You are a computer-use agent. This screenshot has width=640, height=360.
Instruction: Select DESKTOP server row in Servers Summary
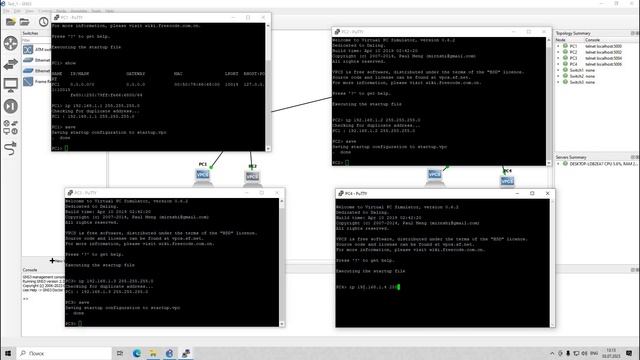(x=596, y=164)
